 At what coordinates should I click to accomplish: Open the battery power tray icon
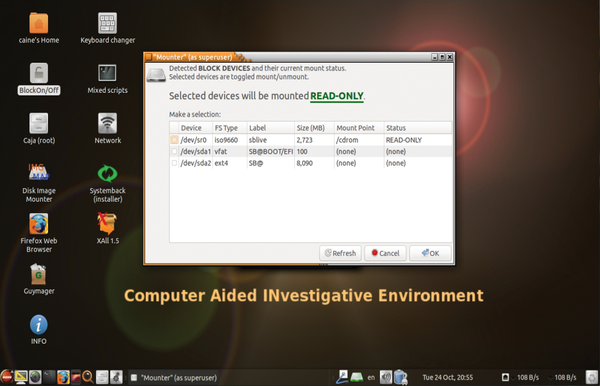(x=400, y=377)
